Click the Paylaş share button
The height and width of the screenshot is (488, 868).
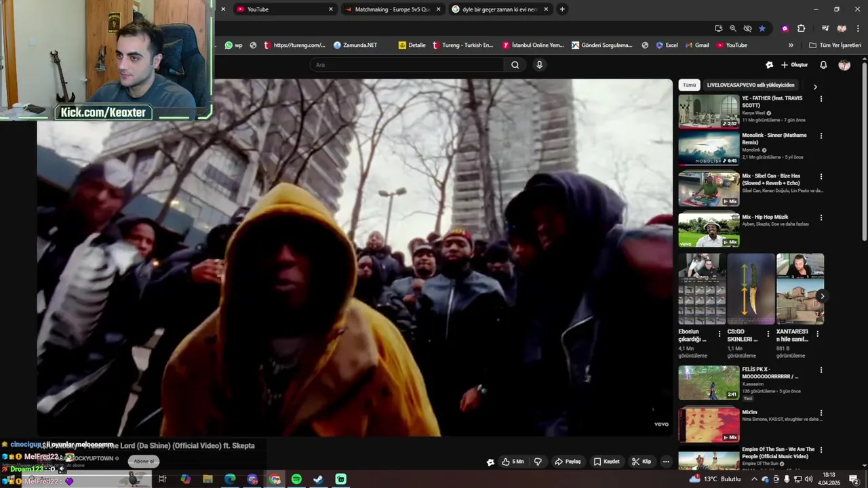click(568, 462)
